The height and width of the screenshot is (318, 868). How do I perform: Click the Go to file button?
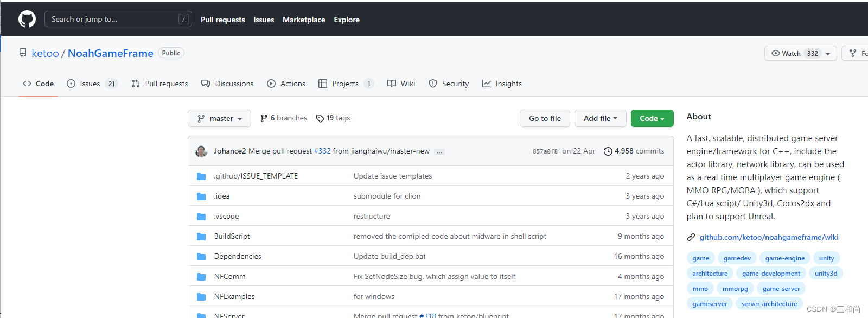[x=545, y=118]
